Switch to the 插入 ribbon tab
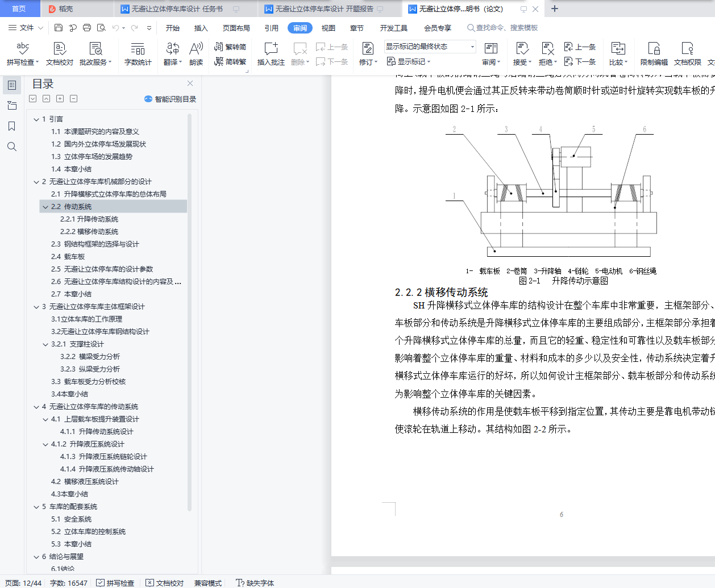This screenshot has height=588, width=715. point(201,28)
